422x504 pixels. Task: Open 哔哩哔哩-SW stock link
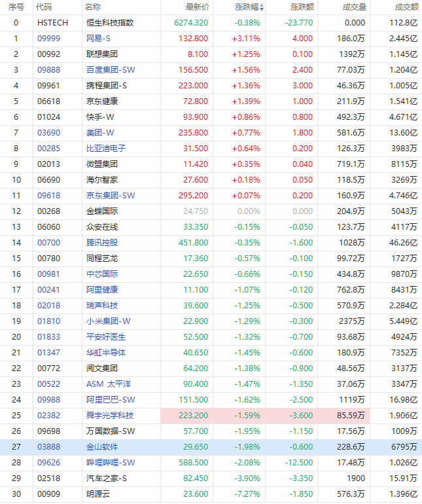(x=111, y=463)
